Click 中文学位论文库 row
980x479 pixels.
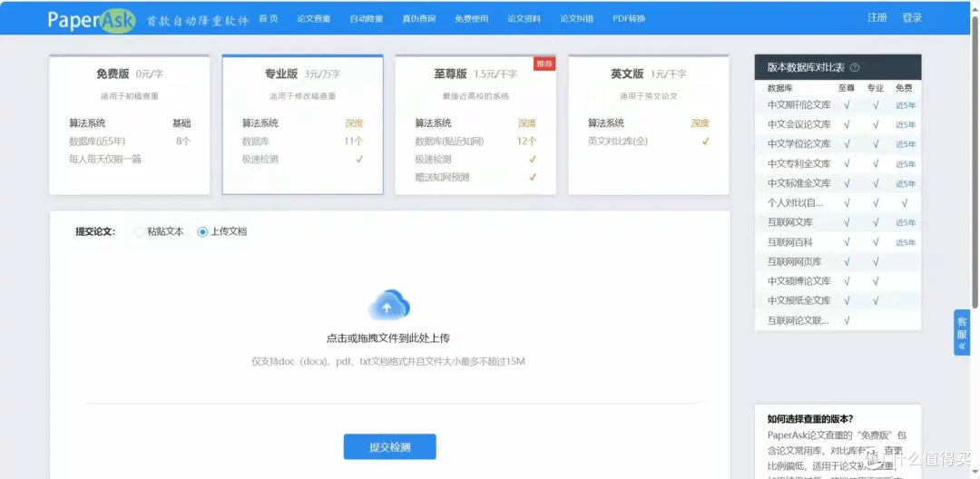click(838, 144)
